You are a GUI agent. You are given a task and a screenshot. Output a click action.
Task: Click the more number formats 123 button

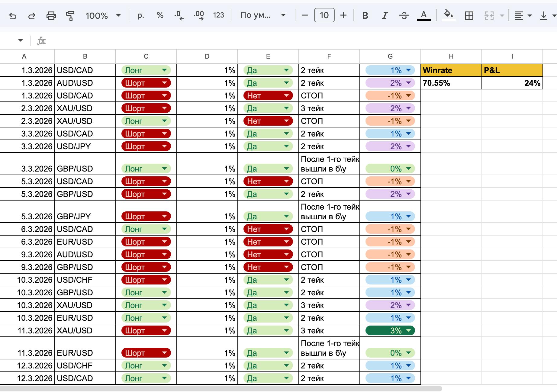tap(218, 15)
